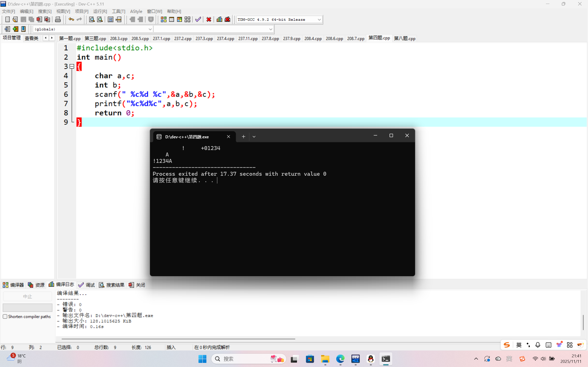
Task: Open the Sogou 英 language toggle
Action: [519, 345]
